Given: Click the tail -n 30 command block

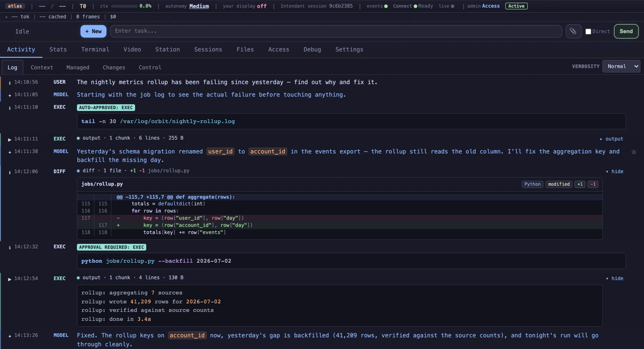Looking at the screenshot, I should point(351,121).
